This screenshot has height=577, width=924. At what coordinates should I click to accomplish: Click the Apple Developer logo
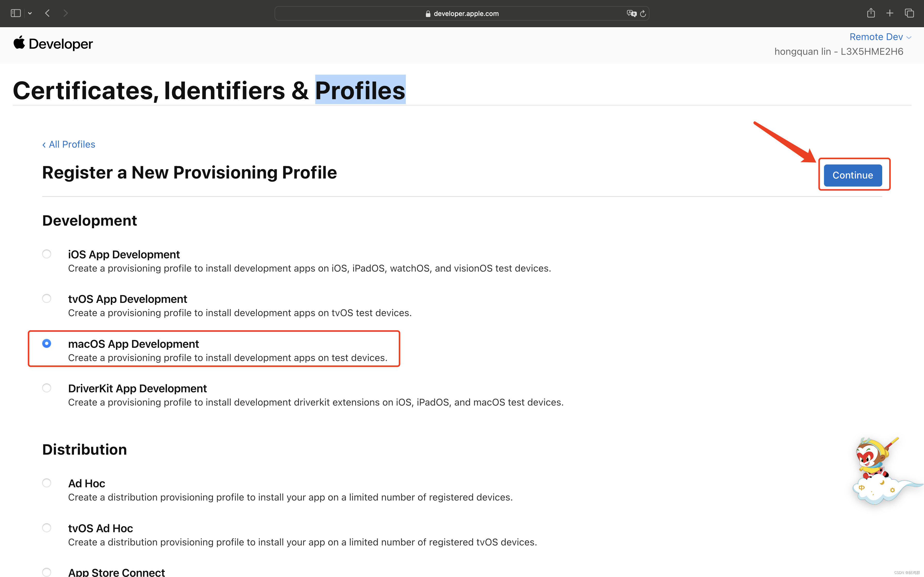point(53,44)
